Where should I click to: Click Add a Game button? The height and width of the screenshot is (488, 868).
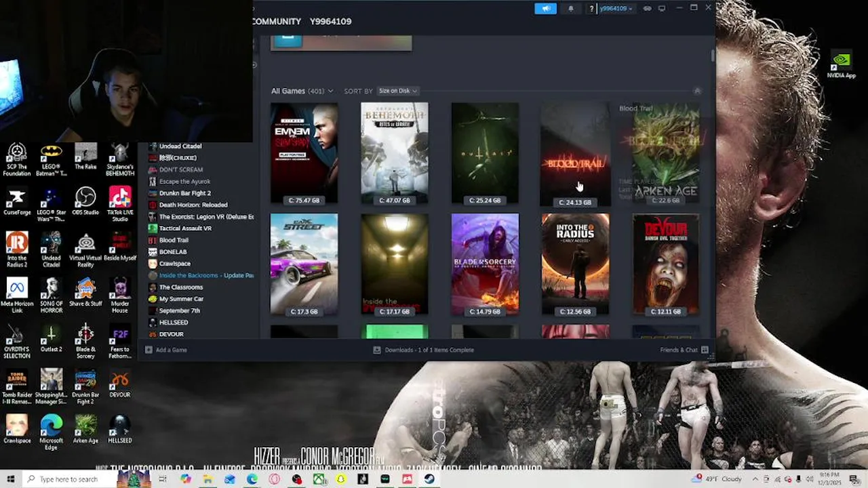click(166, 350)
